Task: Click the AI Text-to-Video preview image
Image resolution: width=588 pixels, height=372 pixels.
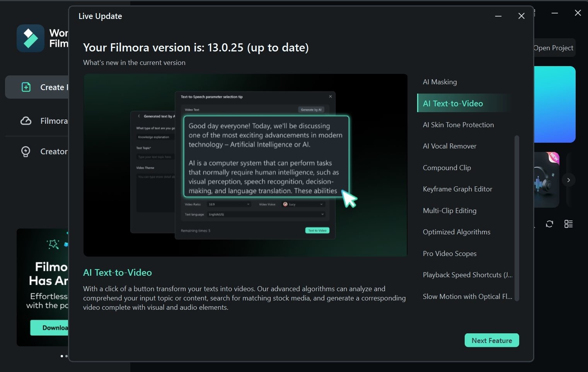Action: (245, 165)
